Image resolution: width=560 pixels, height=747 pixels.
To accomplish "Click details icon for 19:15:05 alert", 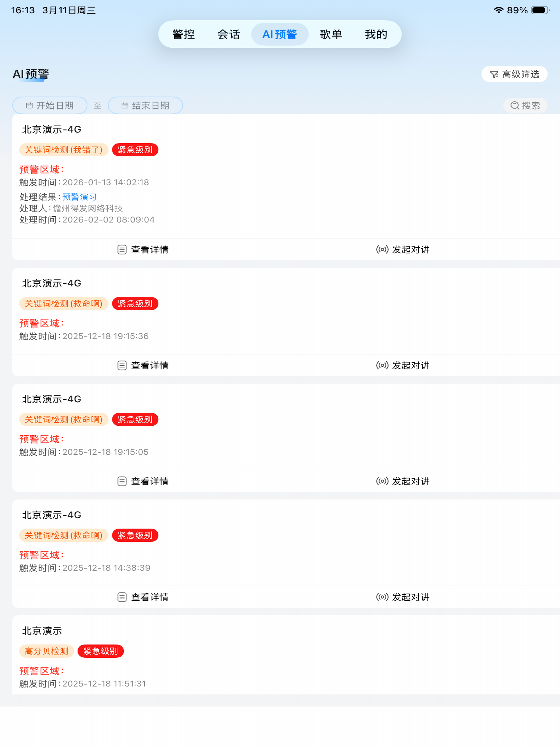I will (122, 481).
